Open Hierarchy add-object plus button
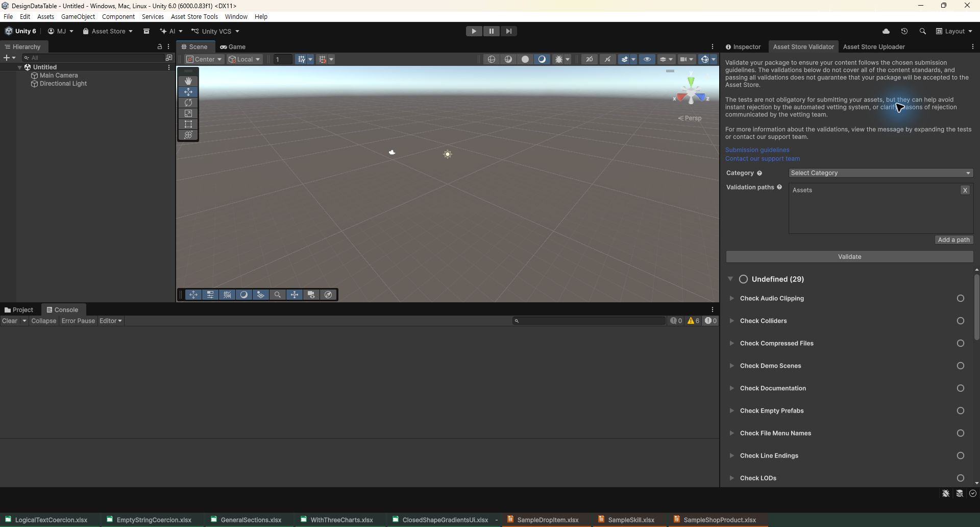Viewport: 980px width, 527px height. pyautogui.click(x=9, y=58)
